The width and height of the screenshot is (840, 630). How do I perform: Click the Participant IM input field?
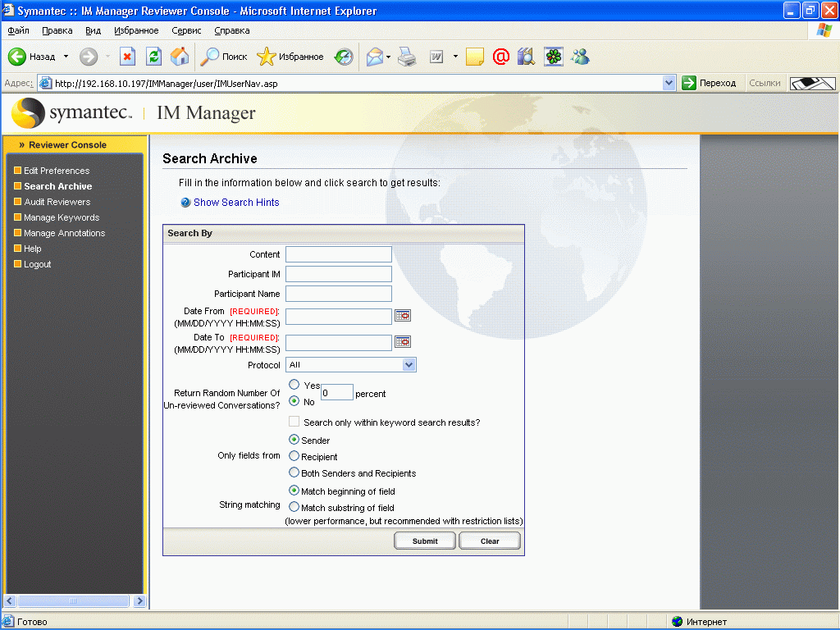pyautogui.click(x=339, y=274)
